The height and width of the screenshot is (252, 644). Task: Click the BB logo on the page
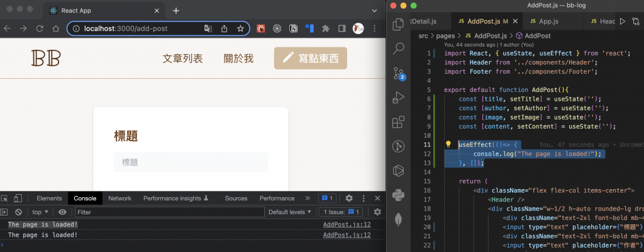(46, 59)
